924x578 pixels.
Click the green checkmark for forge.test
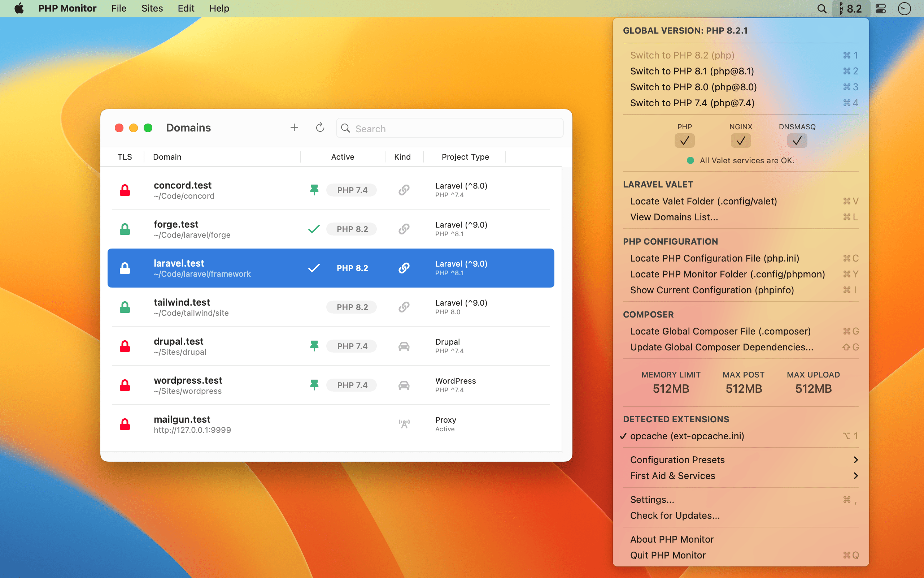(x=313, y=229)
